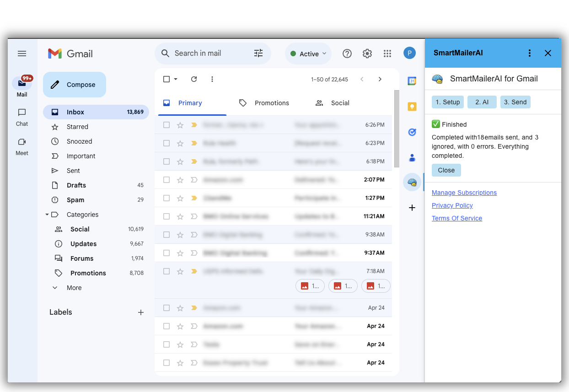This screenshot has width=569, height=392.
Task: Open the Google apps grid
Action: coord(387,54)
